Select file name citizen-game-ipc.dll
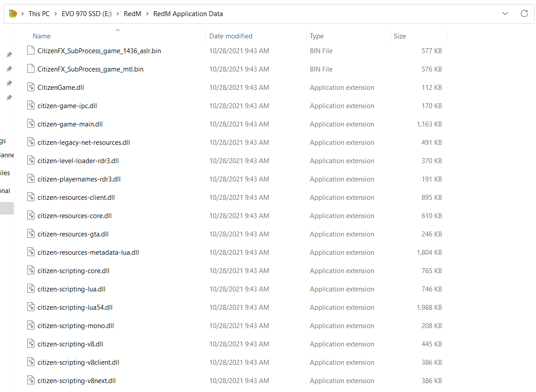The height and width of the screenshot is (392, 536). 67,106
